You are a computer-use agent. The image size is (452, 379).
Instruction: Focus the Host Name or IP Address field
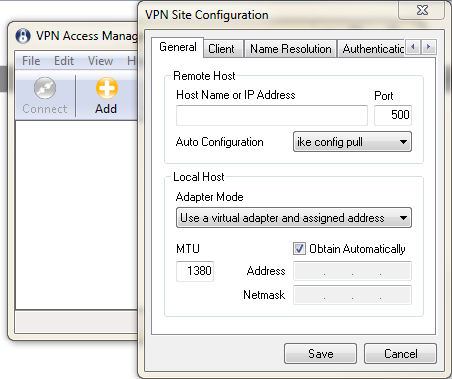click(272, 116)
